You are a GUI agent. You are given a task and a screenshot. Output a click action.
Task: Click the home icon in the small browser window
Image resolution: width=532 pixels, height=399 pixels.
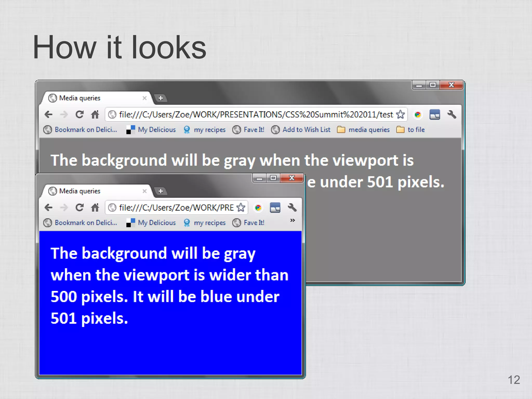tap(95, 207)
